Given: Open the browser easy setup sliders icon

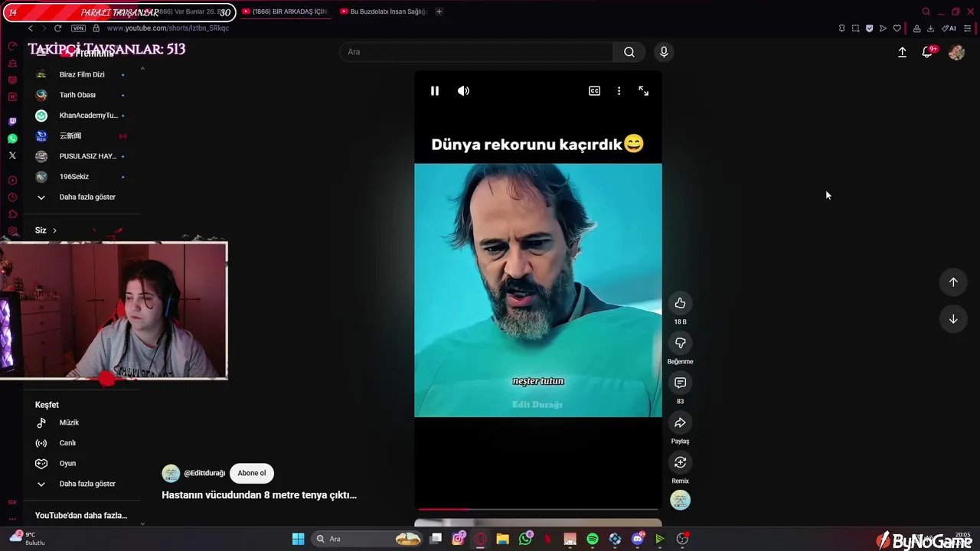Looking at the screenshot, I should coord(968,28).
